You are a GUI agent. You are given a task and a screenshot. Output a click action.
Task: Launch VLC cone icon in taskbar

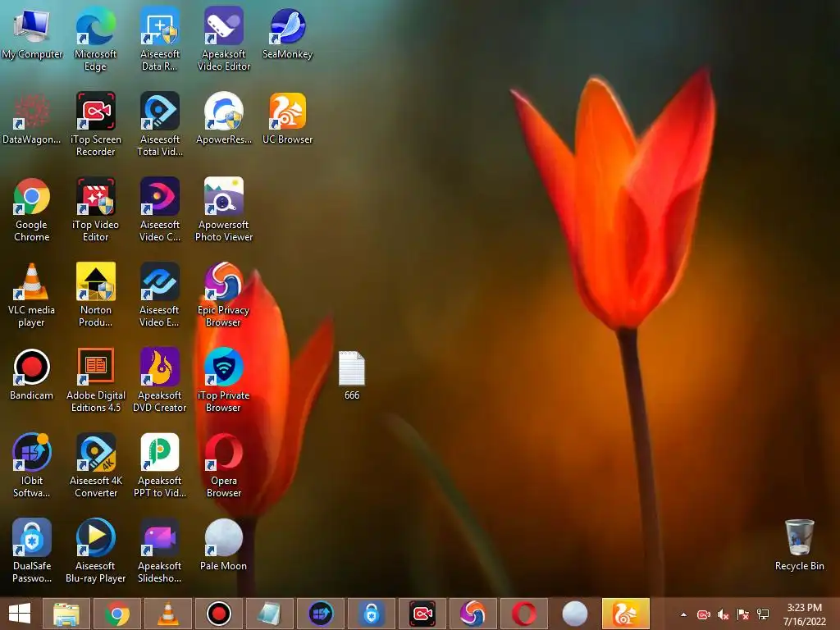point(168,614)
